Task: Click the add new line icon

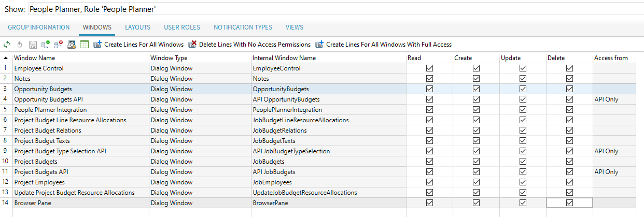Action: (46, 45)
